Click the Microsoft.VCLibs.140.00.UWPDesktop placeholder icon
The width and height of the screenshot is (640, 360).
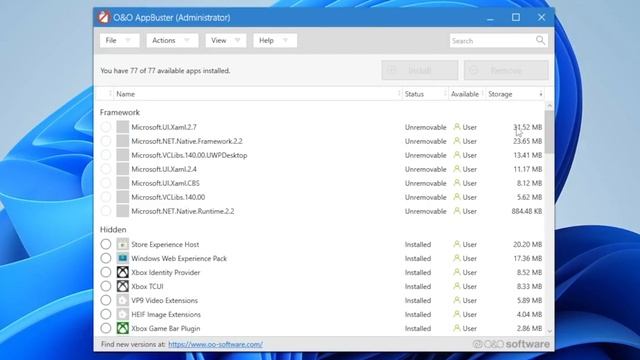pyautogui.click(x=122, y=155)
